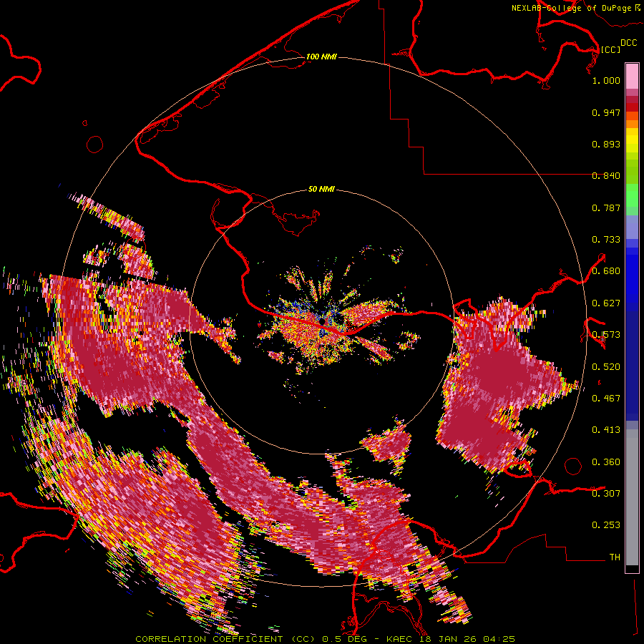Image resolution: width=644 pixels, height=644 pixels.
Task: Click the 0.947 color scale value
Action: pyautogui.click(x=606, y=112)
